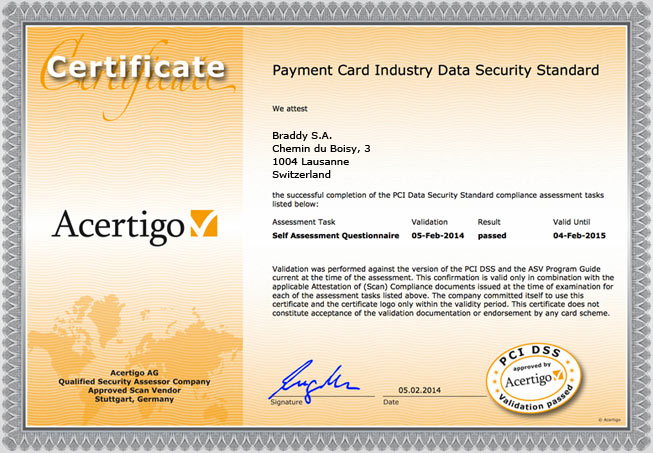Click the validation date '05-Feb-2014'
Screen dimensions: 653x453
tap(438, 236)
